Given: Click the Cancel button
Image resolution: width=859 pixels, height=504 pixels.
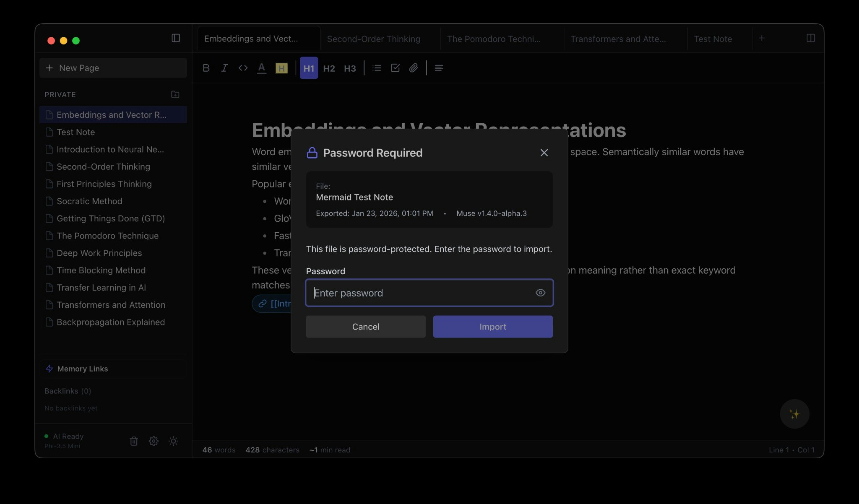Looking at the screenshot, I should tap(365, 327).
